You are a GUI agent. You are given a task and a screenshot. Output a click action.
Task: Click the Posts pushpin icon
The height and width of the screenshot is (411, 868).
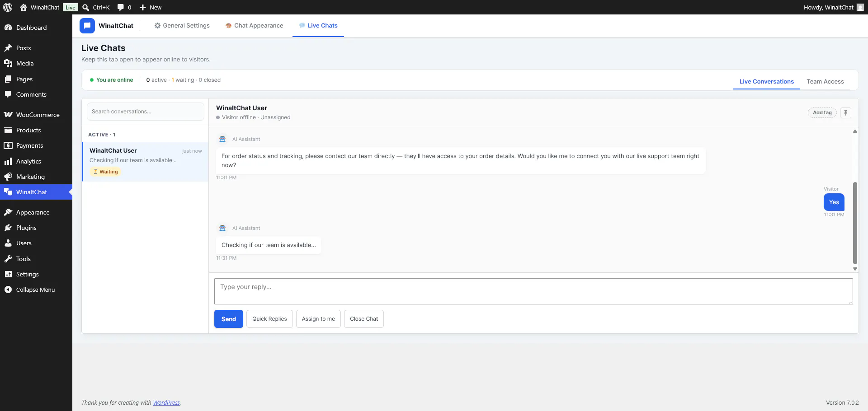(x=8, y=48)
